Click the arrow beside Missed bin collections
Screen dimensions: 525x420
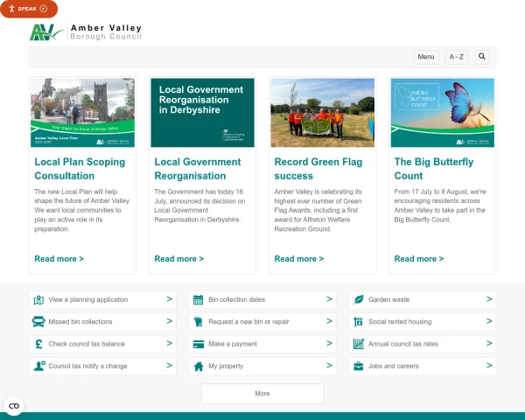pyautogui.click(x=170, y=321)
